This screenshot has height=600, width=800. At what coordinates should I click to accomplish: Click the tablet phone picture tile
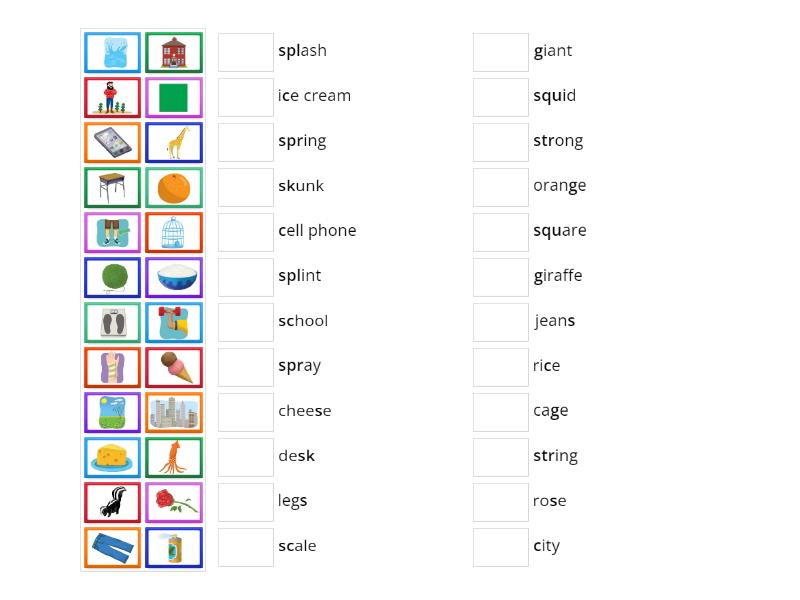(112, 142)
